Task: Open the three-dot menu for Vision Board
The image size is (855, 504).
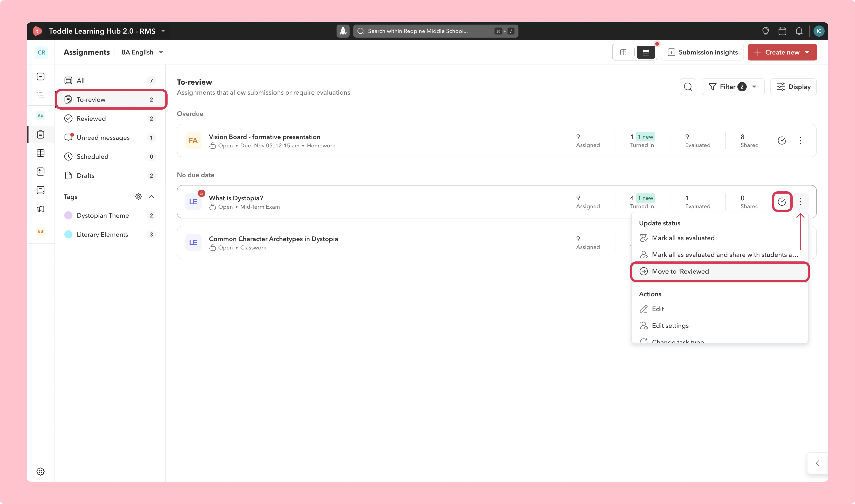Action: click(800, 140)
